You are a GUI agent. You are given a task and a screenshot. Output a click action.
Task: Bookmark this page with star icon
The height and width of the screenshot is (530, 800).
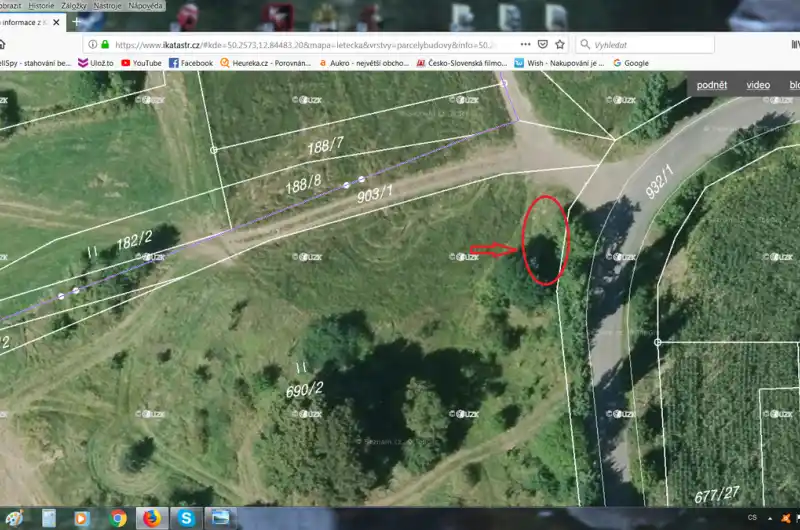point(560,44)
